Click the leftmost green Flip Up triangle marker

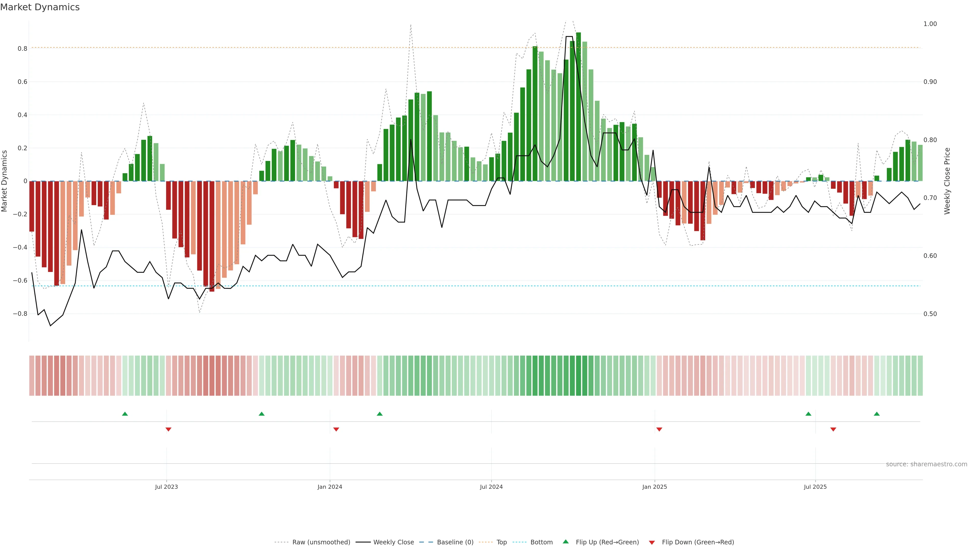[125, 414]
